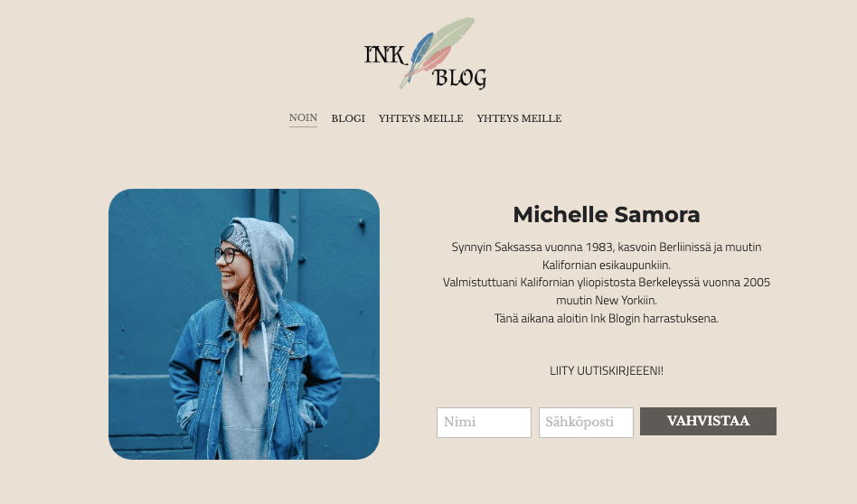This screenshot has width=857, height=504.
Task: Open YHTEYS MEILLE link beside BLOGI
Action: [x=421, y=118]
